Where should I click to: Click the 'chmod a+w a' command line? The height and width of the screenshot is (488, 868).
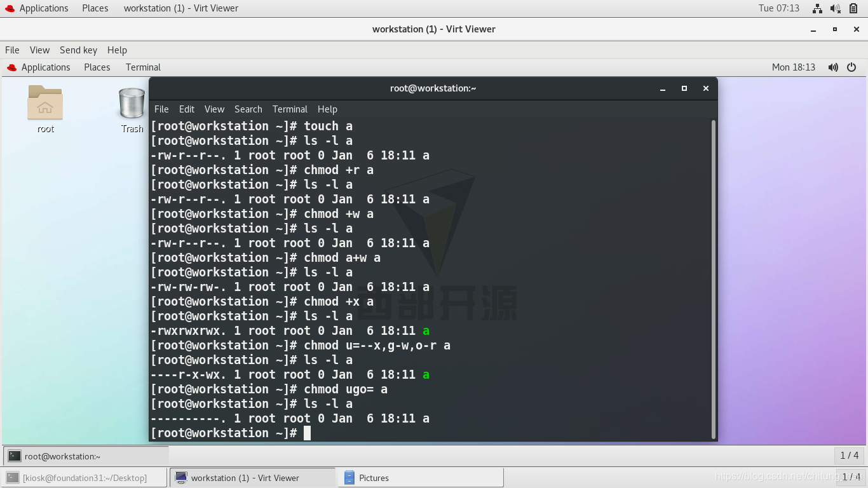[x=266, y=257]
